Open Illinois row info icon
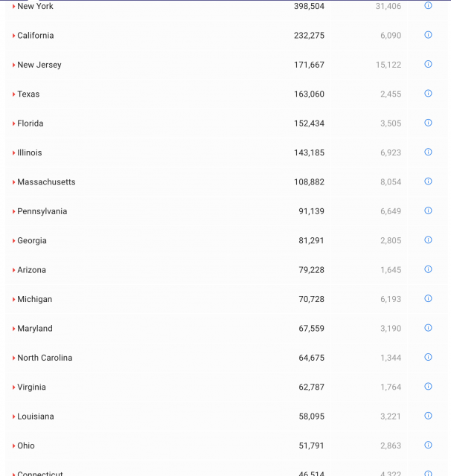Viewport: 451px width, 476px height. (428, 152)
